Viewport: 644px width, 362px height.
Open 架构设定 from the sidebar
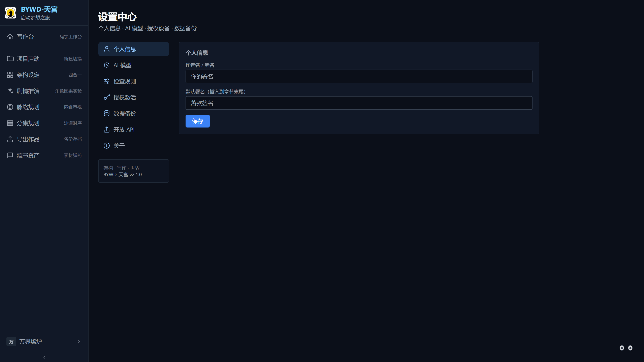click(44, 75)
